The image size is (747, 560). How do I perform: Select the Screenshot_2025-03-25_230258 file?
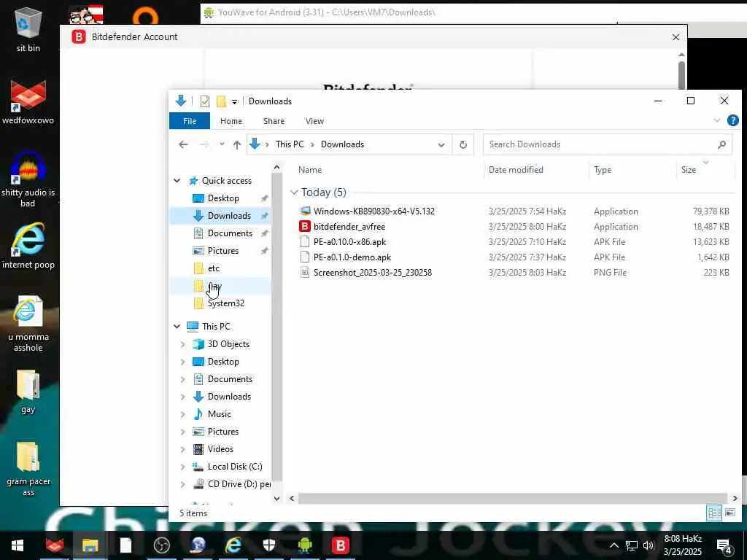373,273
